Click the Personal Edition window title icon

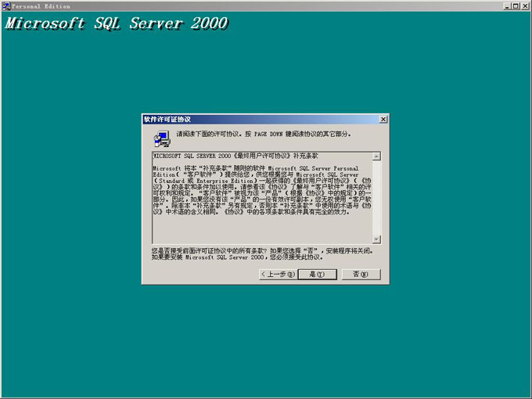(x=6, y=6)
